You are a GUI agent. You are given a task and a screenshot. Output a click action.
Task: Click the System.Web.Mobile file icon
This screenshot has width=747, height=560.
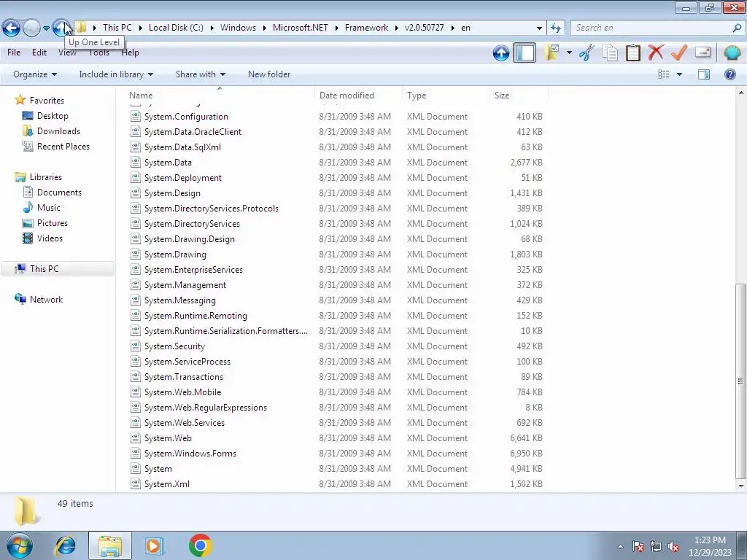pyautogui.click(x=136, y=392)
